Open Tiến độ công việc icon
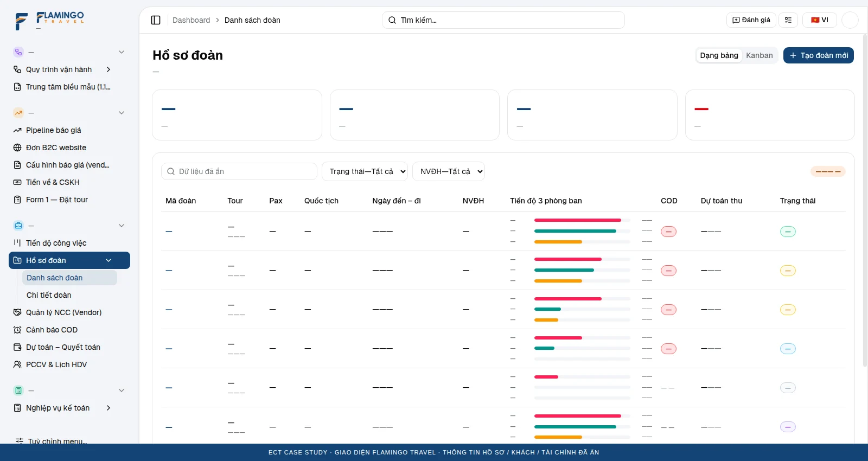The height and width of the screenshot is (461, 868). 17,243
